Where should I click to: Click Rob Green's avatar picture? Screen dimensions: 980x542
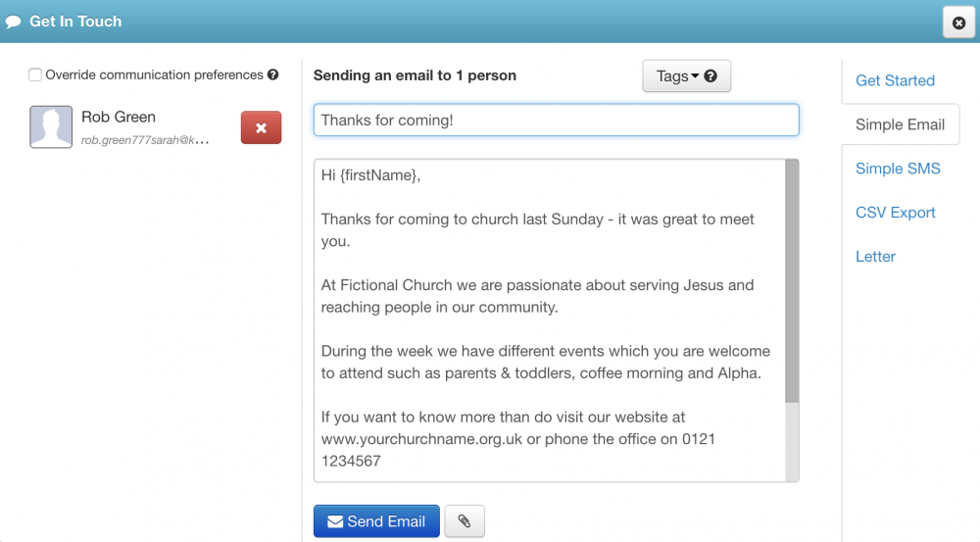point(51,126)
